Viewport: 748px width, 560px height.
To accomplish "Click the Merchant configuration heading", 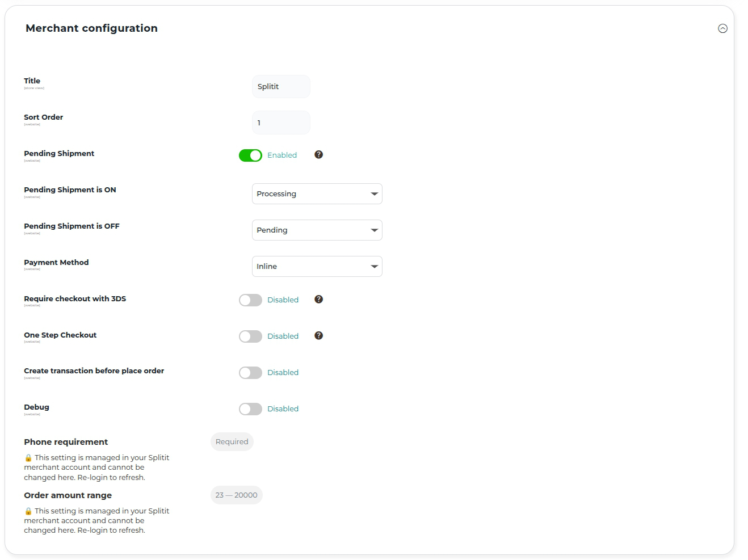I will click(x=91, y=28).
